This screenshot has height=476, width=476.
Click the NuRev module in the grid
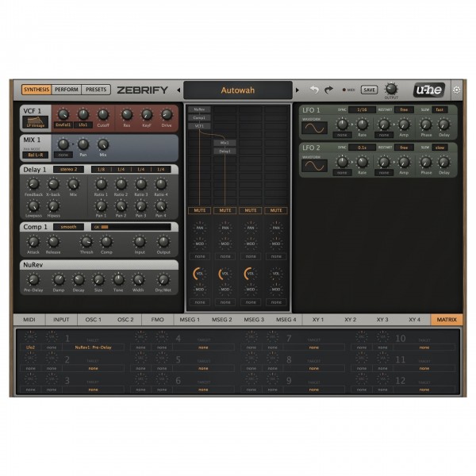coord(199,109)
